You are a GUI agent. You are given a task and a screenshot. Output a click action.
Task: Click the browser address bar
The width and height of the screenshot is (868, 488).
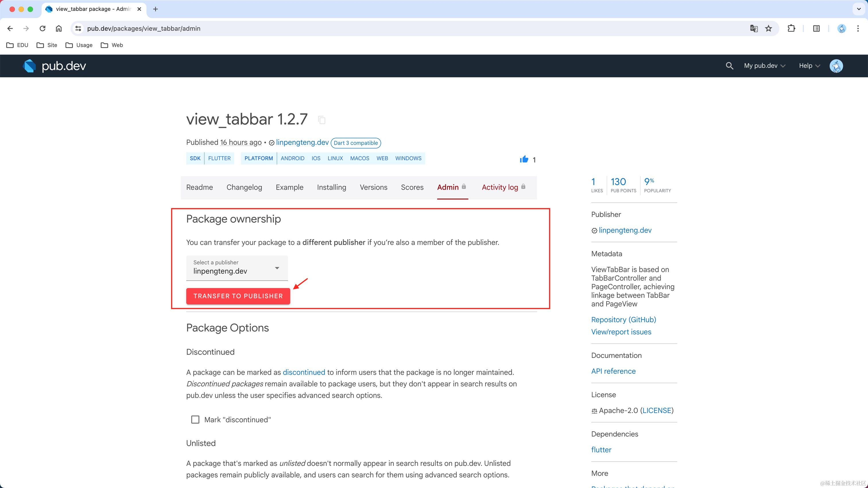404,29
